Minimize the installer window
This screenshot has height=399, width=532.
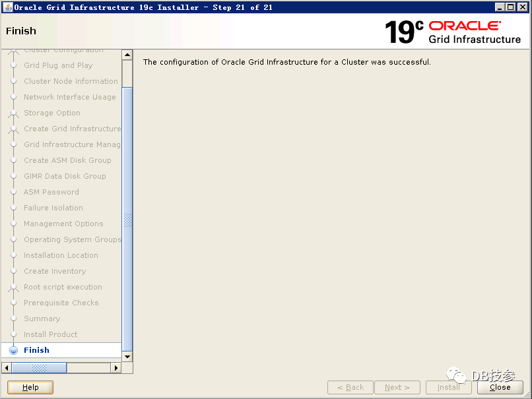tap(500, 7)
